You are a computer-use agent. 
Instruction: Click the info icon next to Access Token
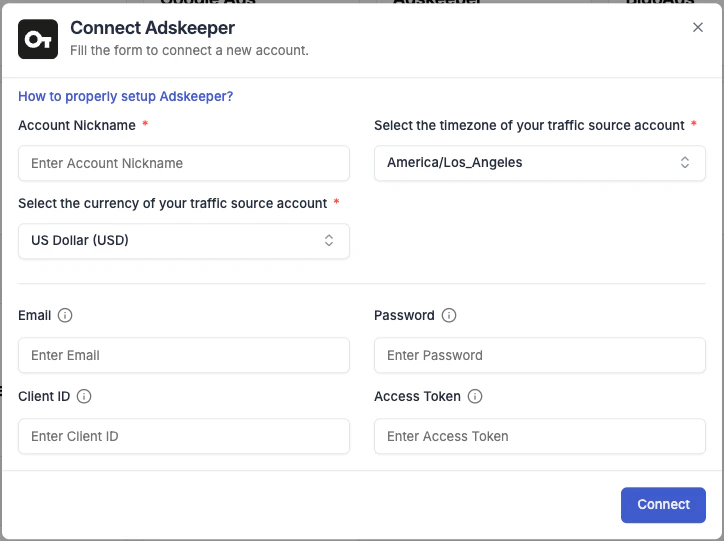475,396
